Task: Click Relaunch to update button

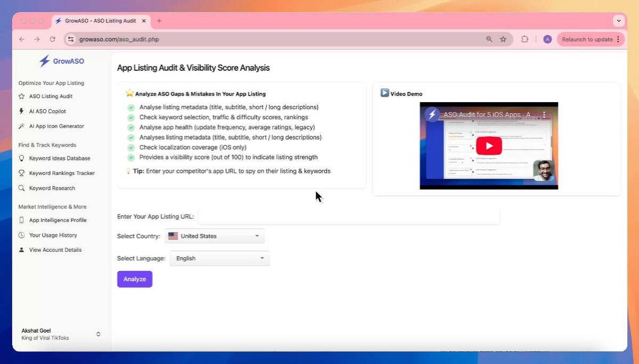Action: point(591,39)
